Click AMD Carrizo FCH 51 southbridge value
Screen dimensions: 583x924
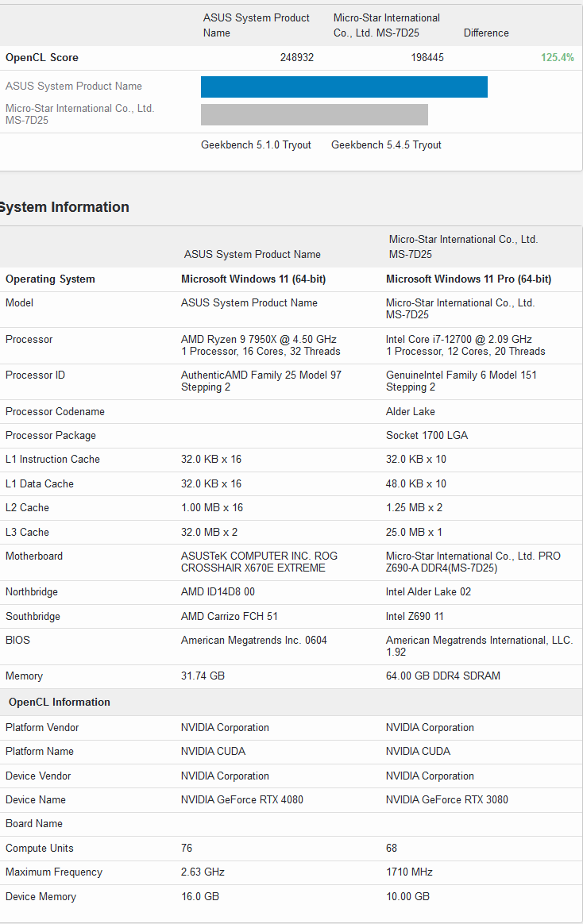point(230,616)
